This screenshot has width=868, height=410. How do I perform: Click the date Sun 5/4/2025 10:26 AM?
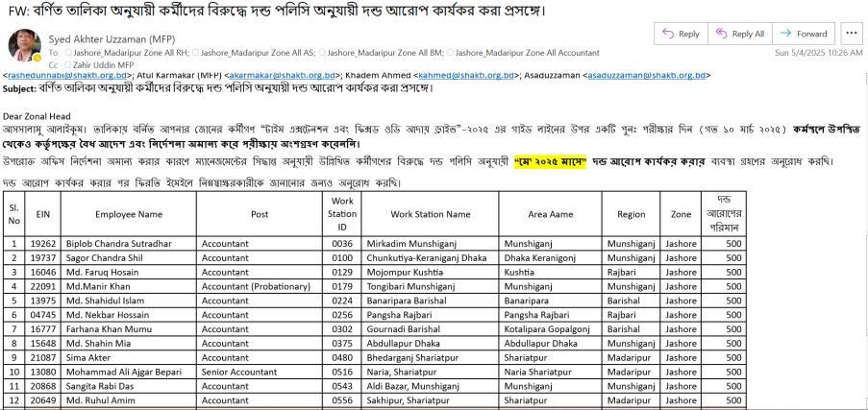click(818, 53)
